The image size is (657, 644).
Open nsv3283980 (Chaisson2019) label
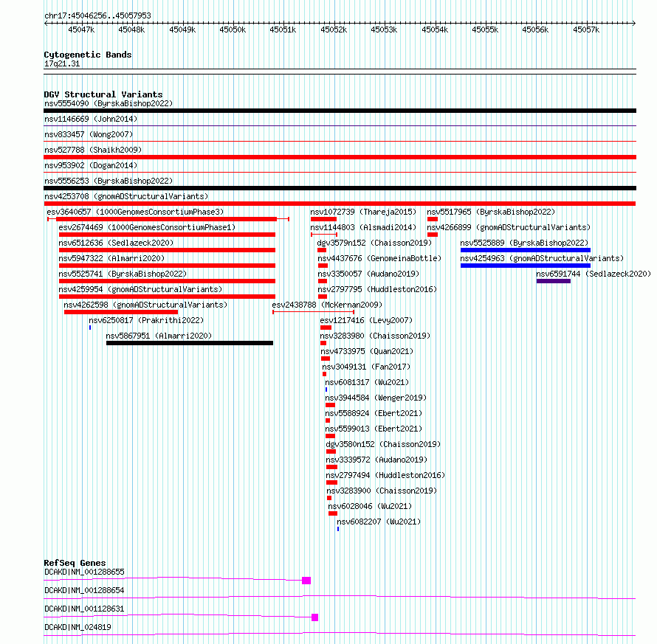(x=375, y=336)
